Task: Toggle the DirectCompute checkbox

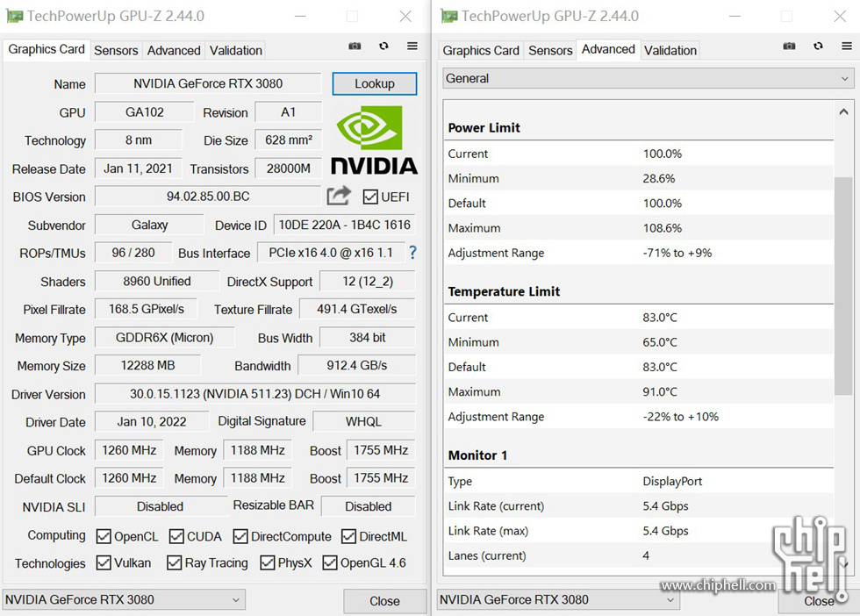Action: (240, 536)
